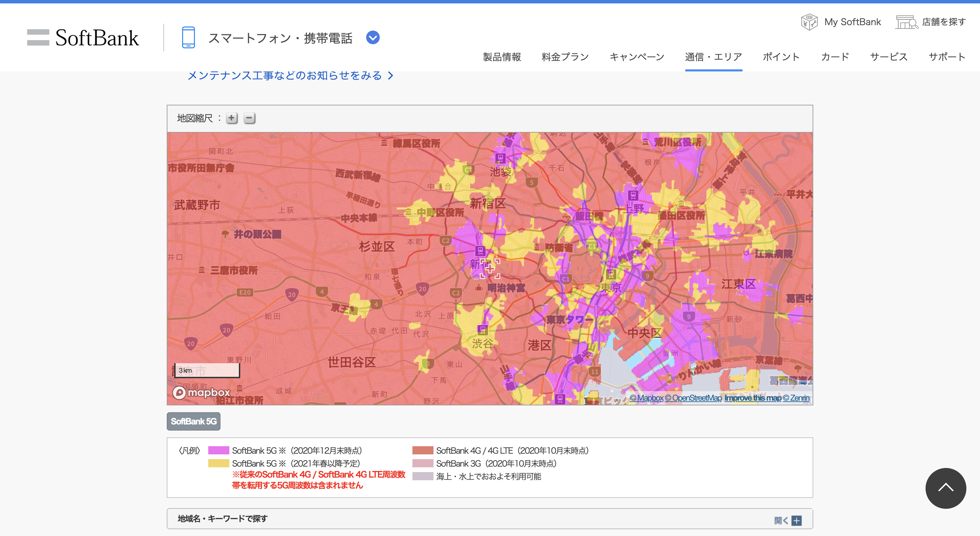Click the SoftBank 5G button
980x536 pixels.
(194, 421)
